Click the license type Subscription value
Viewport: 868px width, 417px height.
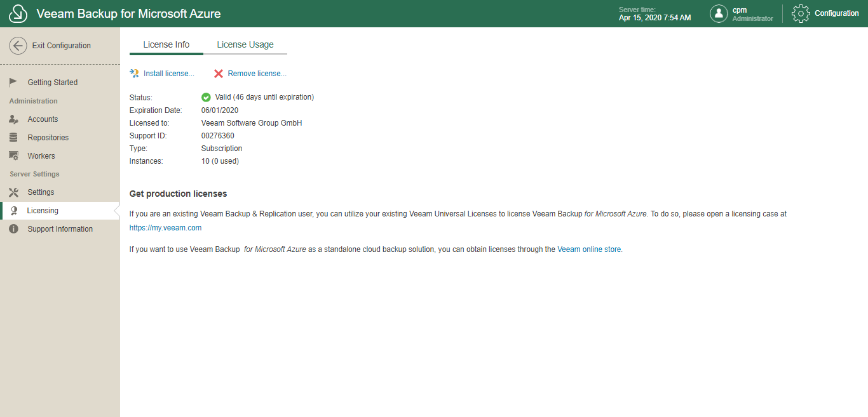[222, 149]
